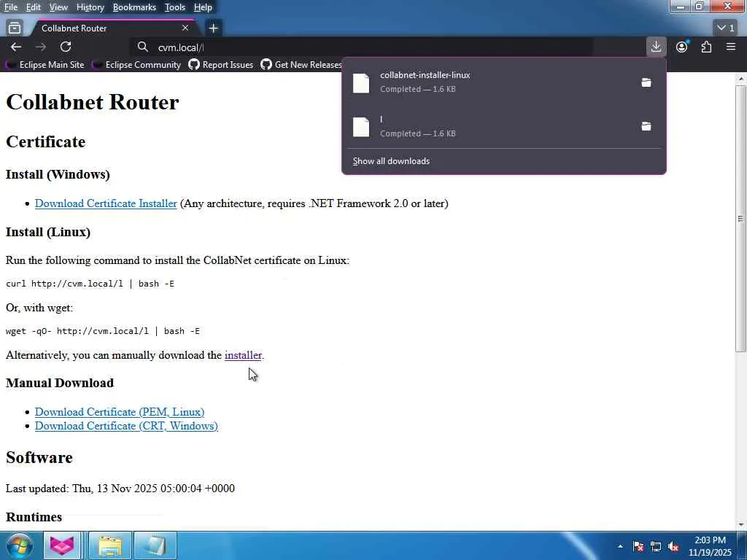
Task: Open Report Issues bookmark
Action: [222, 65]
